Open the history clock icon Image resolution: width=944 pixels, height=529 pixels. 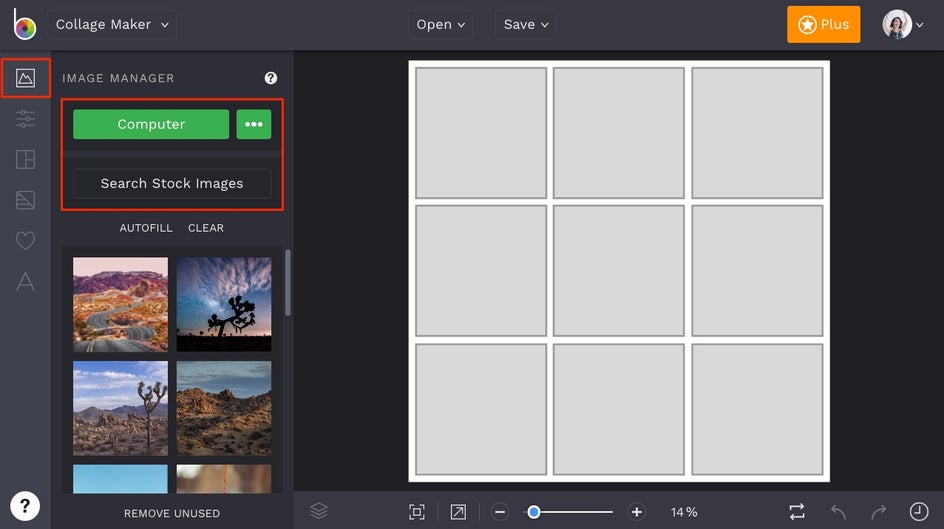pos(918,512)
